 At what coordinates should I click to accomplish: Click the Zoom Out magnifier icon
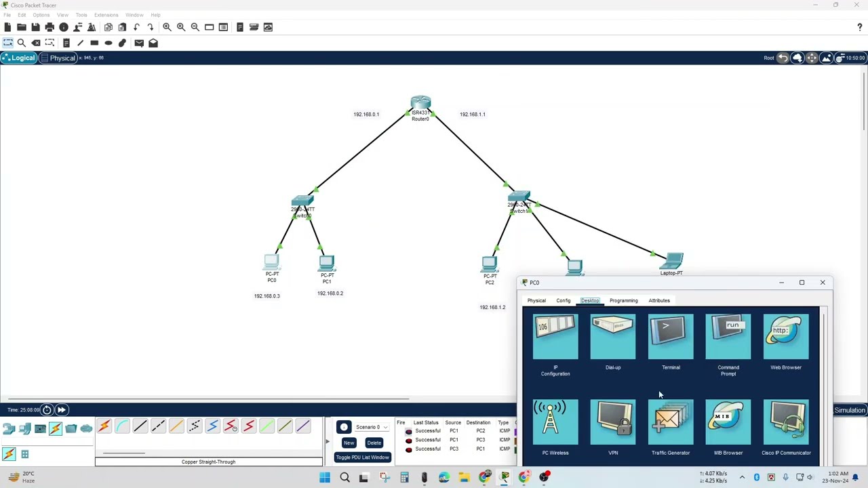pos(195,27)
